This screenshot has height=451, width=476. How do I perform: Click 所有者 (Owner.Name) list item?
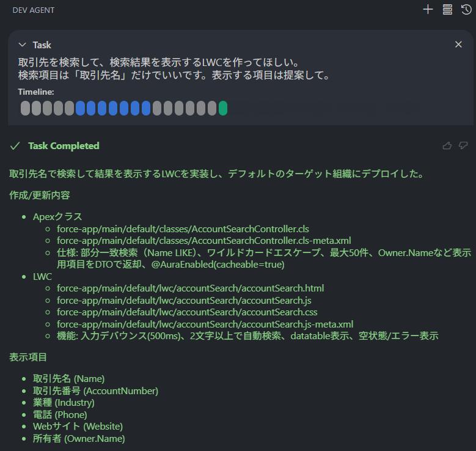[79, 439]
